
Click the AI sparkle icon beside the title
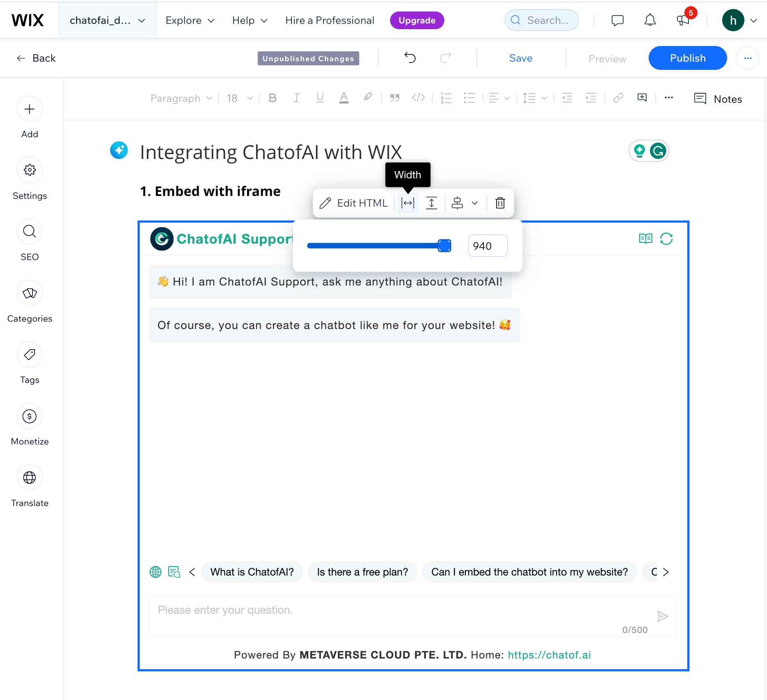click(x=119, y=150)
